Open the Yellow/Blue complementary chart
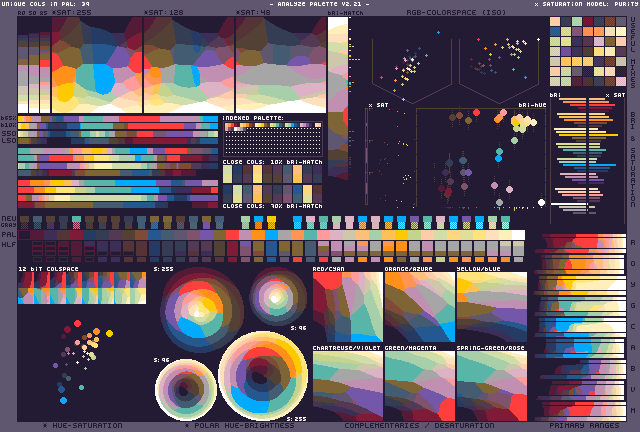The height and width of the screenshot is (432, 640). [492, 307]
